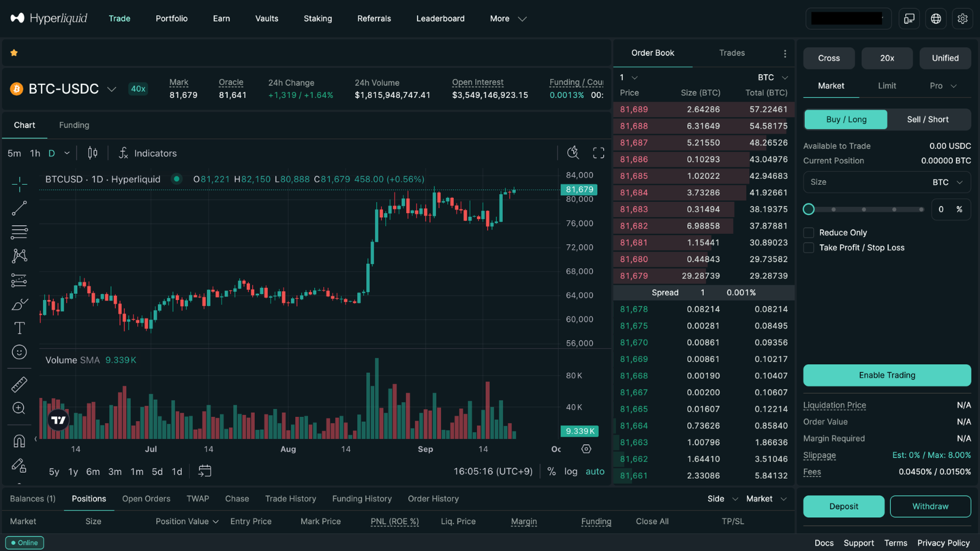Click the Size input field
Screen dimensions: 980x551
click(887, 182)
